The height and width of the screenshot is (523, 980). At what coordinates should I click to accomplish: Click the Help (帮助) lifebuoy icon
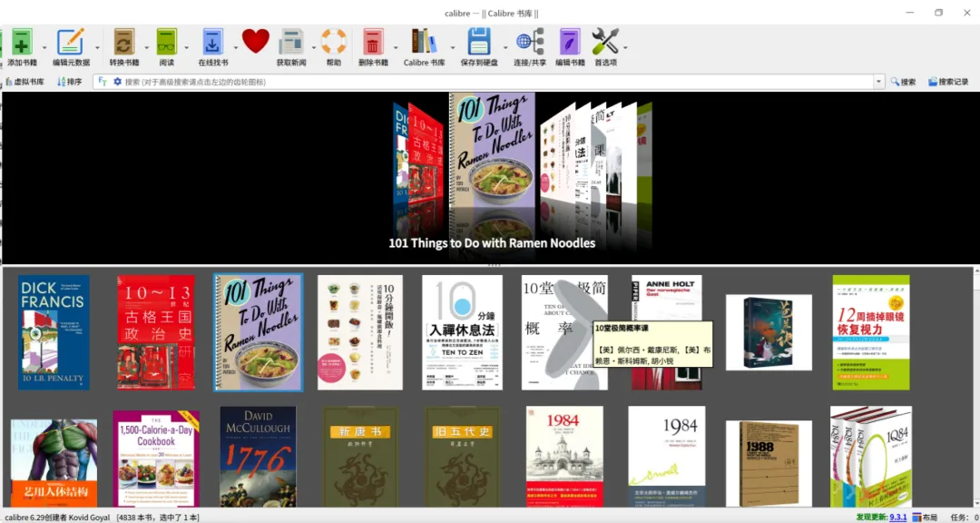point(334,41)
